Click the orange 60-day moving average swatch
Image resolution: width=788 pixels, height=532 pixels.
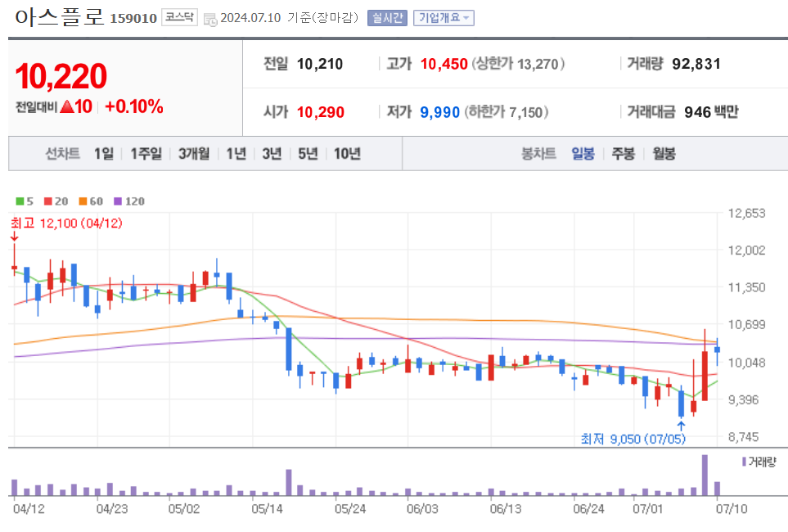83,201
